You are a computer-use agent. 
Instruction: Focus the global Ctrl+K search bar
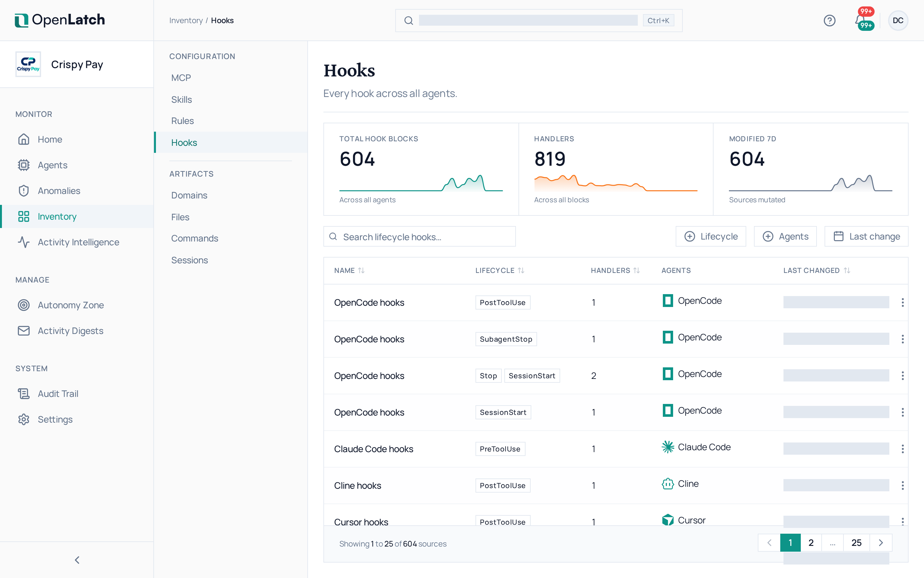(538, 20)
